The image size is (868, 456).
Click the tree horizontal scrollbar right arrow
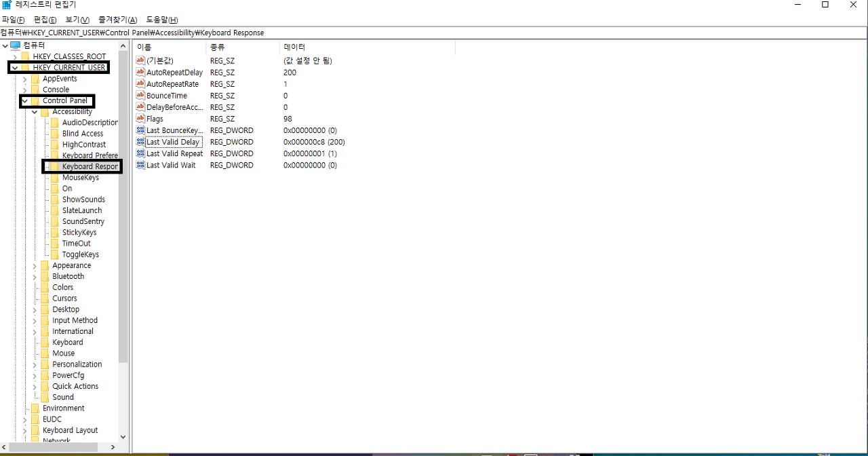(114, 447)
